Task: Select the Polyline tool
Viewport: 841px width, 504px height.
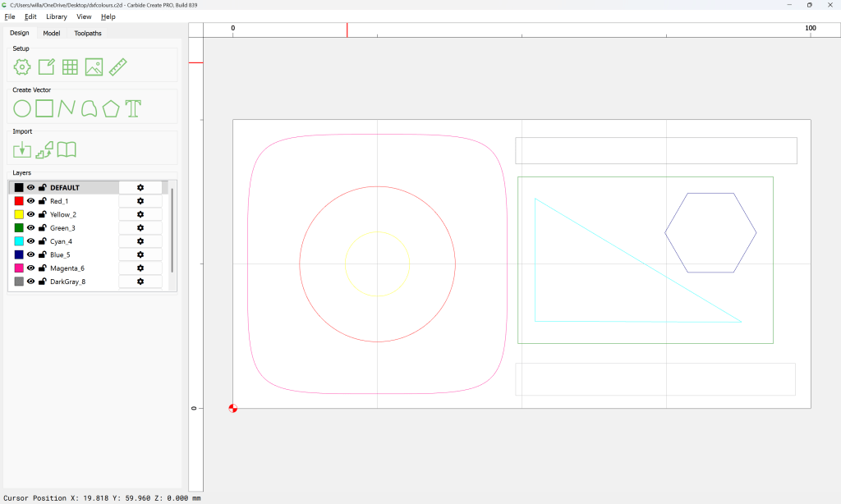Action: point(67,108)
